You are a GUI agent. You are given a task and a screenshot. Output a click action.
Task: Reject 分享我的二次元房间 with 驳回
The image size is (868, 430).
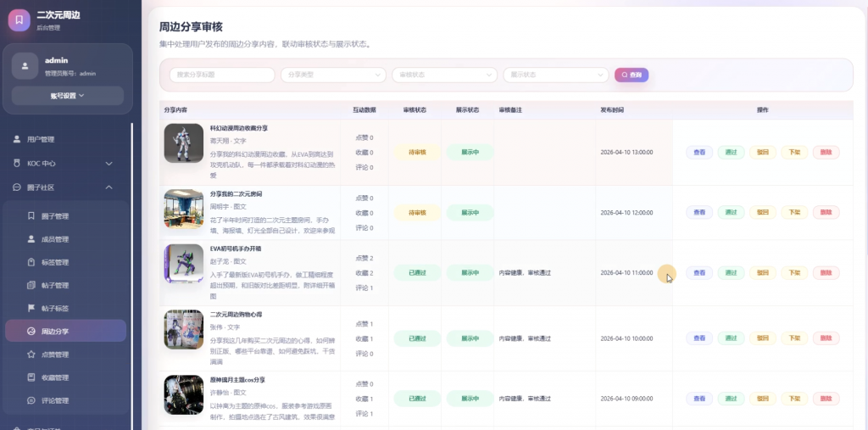coord(762,212)
